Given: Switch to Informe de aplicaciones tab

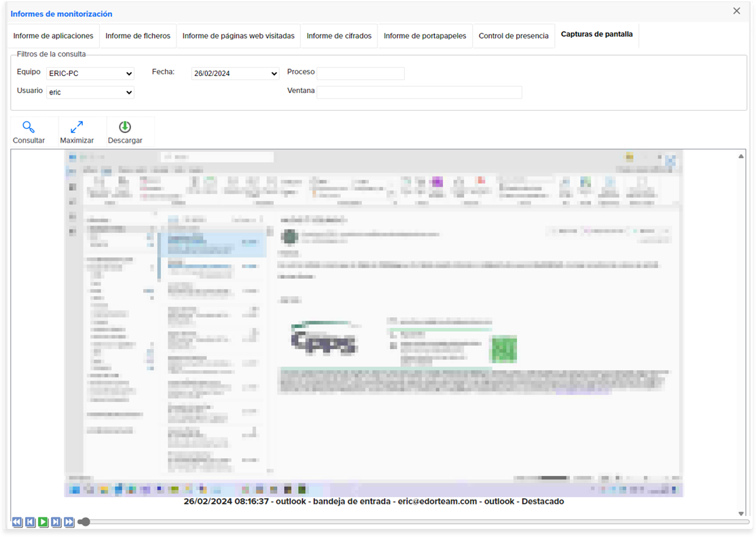Looking at the screenshot, I should 53,36.
